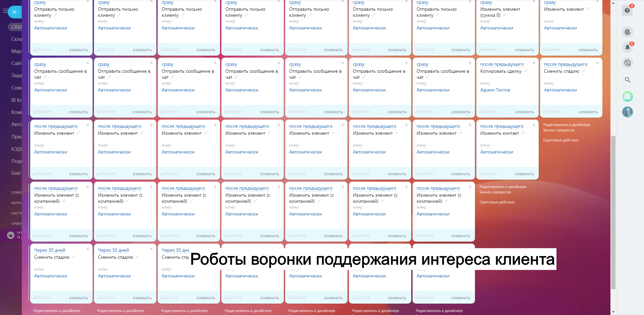Open 'после предыдущего' delay above Сменить стадию
This screenshot has height=315, width=644.
566,64
